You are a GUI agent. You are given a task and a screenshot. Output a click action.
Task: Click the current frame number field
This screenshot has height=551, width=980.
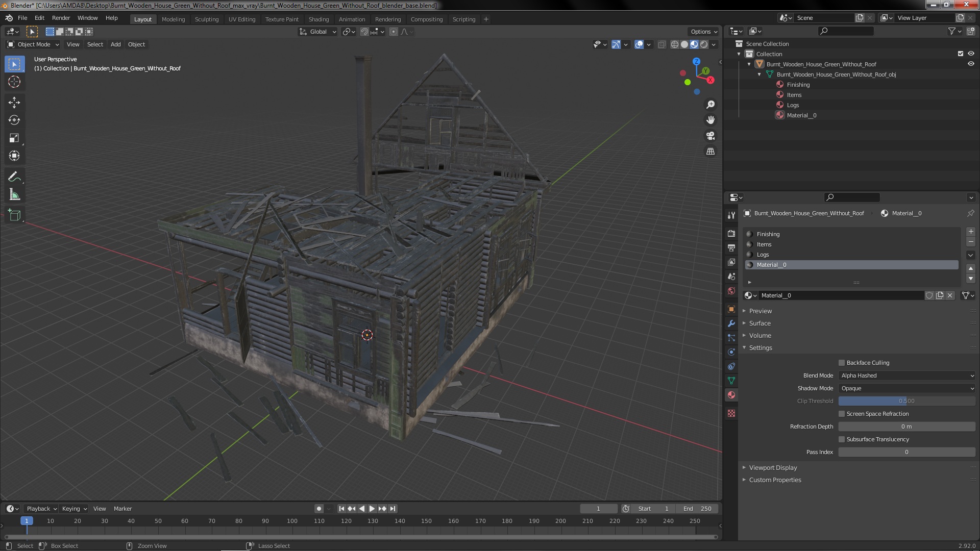[x=599, y=509]
